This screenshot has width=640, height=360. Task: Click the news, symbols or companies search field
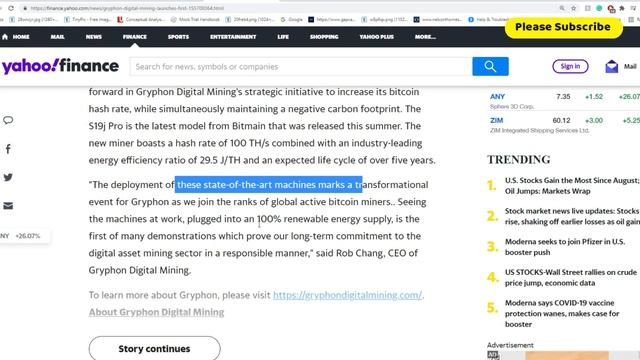pyautogui.click(x=301, y=67)
